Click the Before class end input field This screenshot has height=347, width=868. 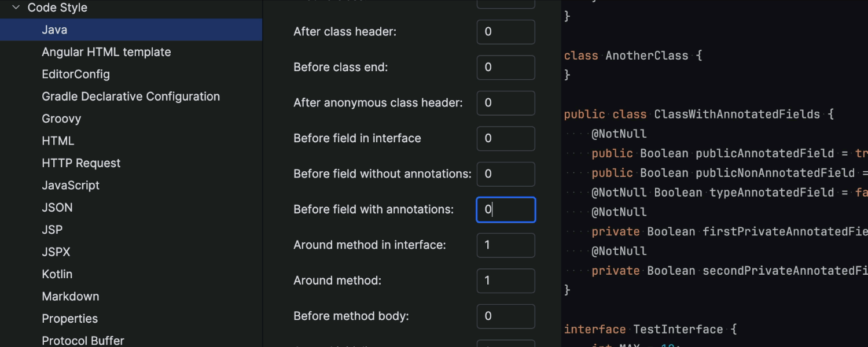pyautogui.click(x=506, y=67)
